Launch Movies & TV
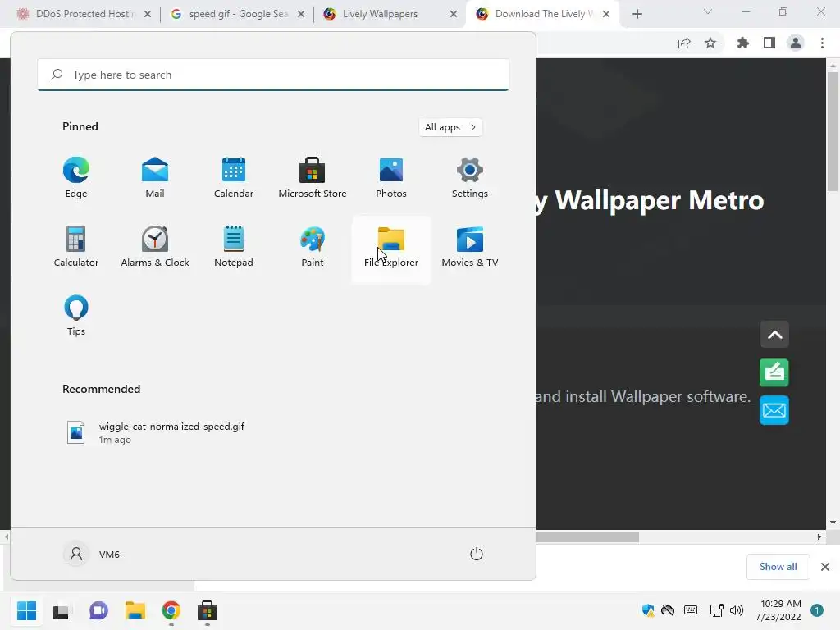The image size is (840, 630). click(470, 247)
